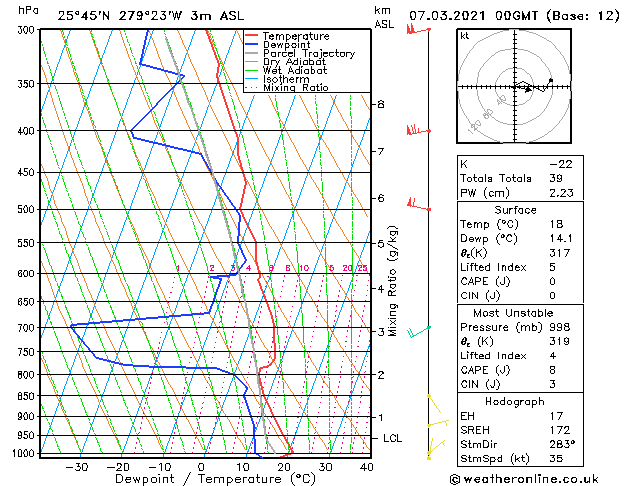Click the yellow wind barb near 900 hPa

438,423
